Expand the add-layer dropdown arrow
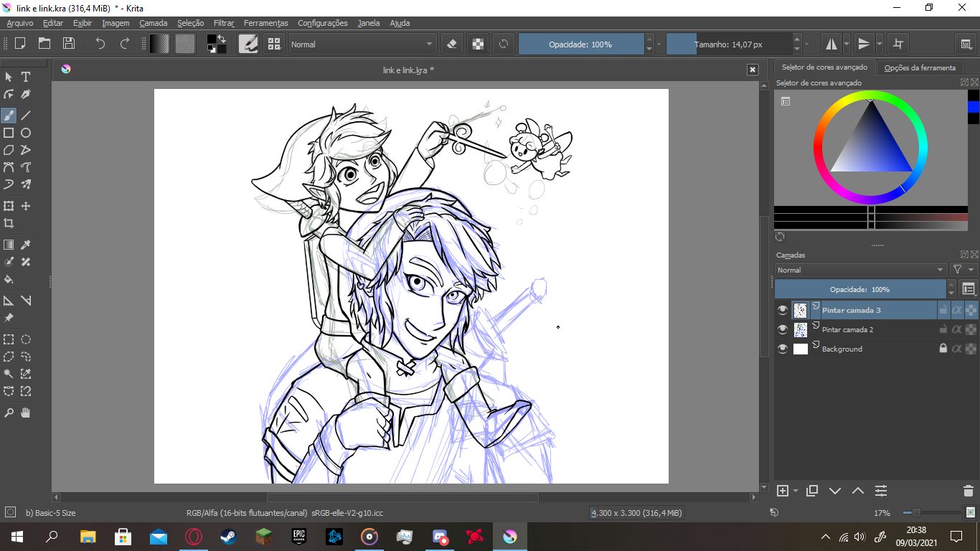 (x=796, y=491)
